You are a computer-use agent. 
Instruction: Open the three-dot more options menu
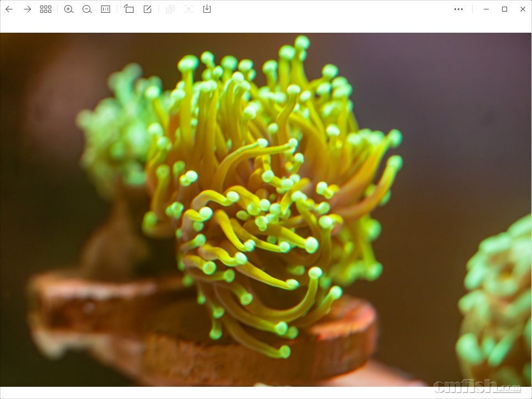(458, 9)
